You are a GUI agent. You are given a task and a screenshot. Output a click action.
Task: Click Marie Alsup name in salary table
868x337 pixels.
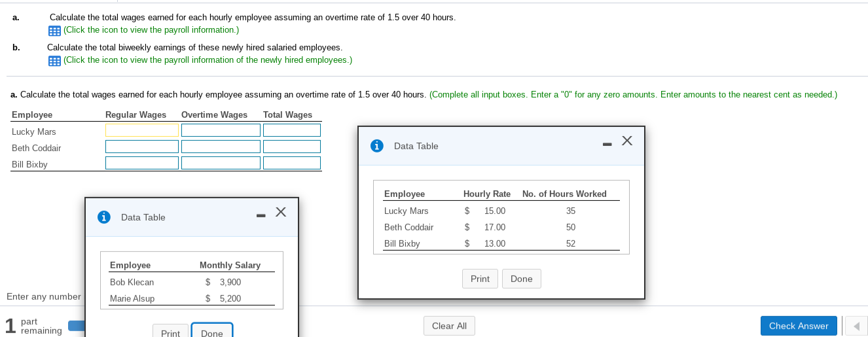pyautogui.click(x=132, y=298)
